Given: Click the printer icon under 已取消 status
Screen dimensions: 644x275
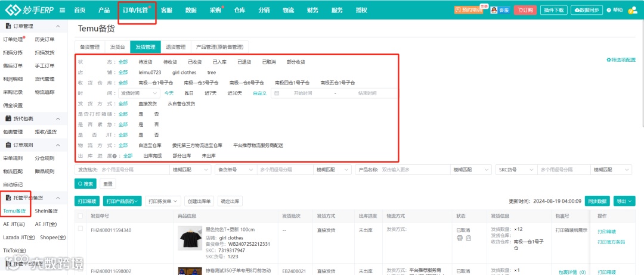Looking at the screenshot, I should click(x=460, y=238).
